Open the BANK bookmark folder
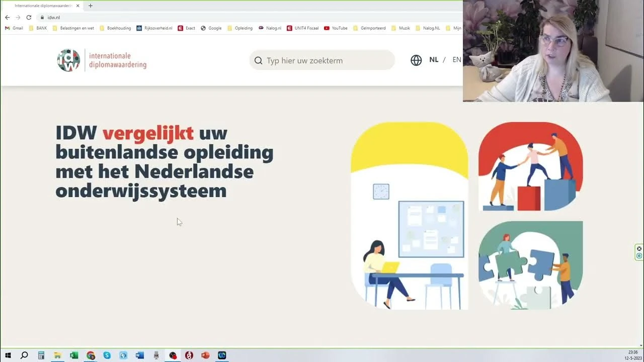This screenshot has height=362, width=644. (x=38, y=28)
